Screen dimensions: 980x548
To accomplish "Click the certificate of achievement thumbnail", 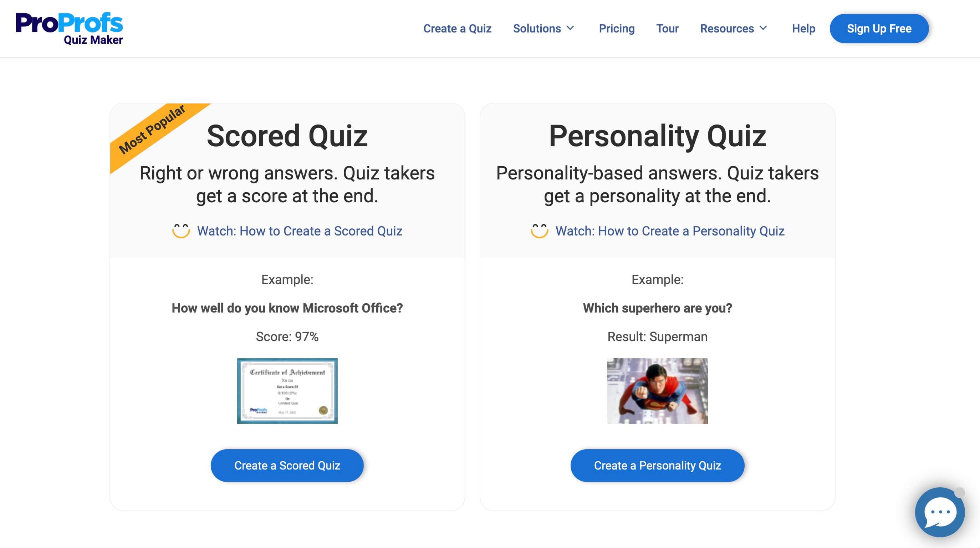I will click(287, 390).
